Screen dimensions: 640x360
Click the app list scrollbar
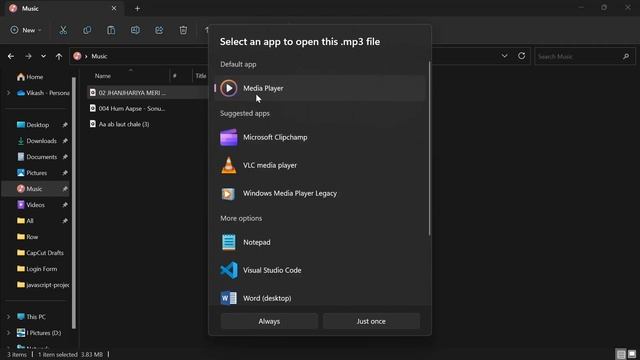click(x=429, y=149)
